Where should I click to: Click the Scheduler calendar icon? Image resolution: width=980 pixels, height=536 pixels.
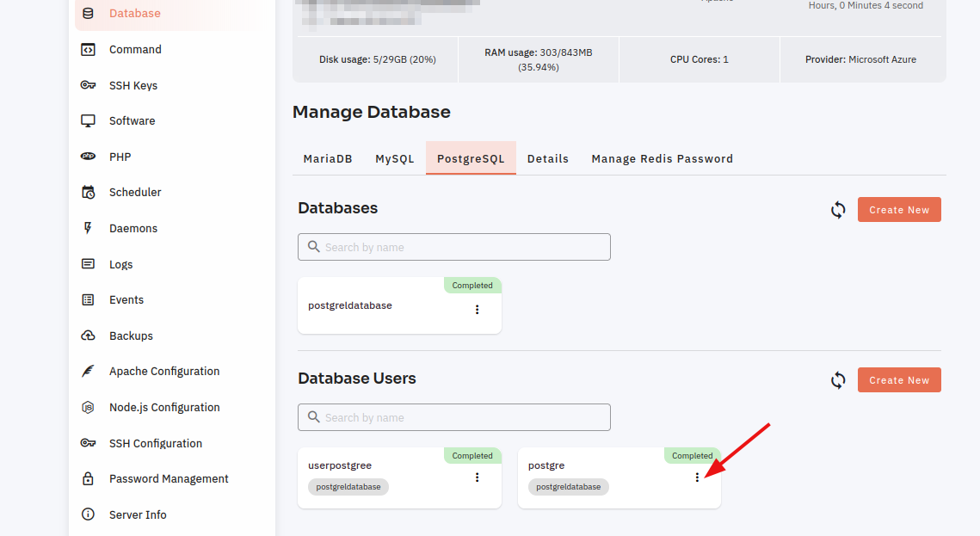(88, 192)
